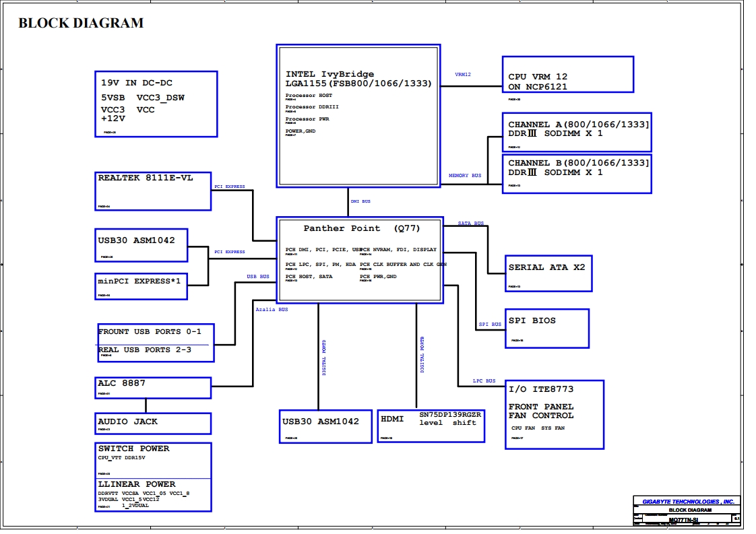Screen dimensions: 756x534
Task: Click 'BLOCK DIAGRAM' inside the Gigabyte title block
Action: click(x=690, y=510)
